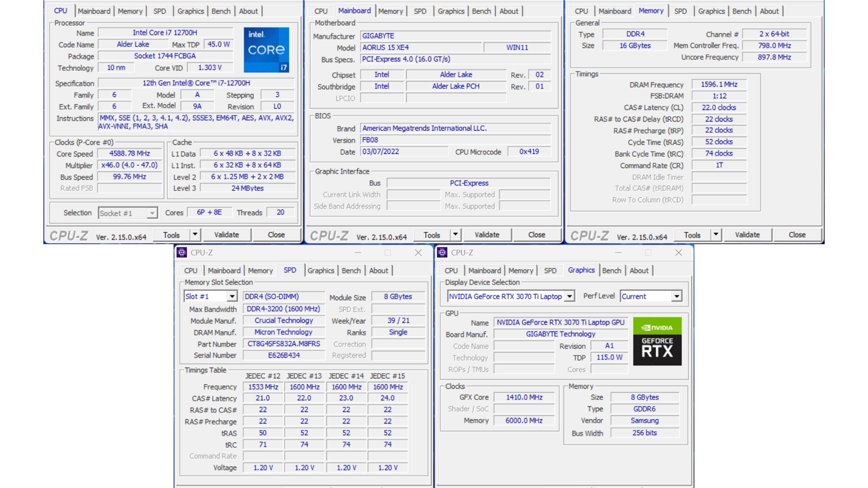The width and height of the screenshot is (868, 488).
Task: Click the Tools button in the Processor window
Action: tap(171, 235)
